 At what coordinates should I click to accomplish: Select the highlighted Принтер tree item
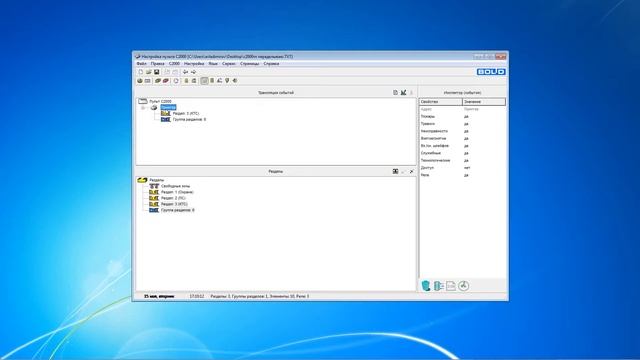point(168,107)
